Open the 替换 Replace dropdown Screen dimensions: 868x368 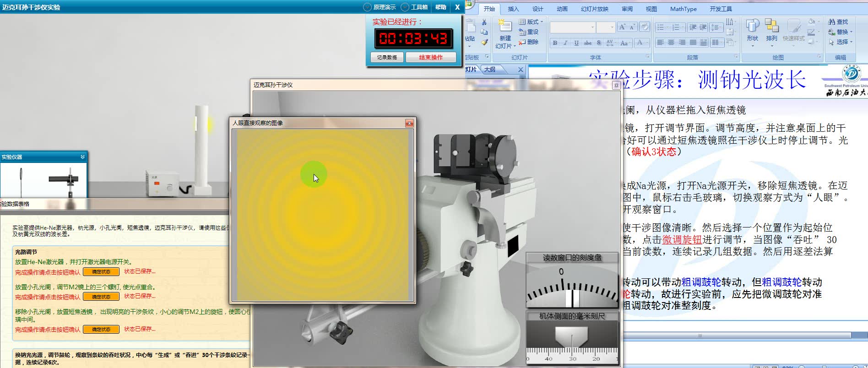tap(841, 32)
